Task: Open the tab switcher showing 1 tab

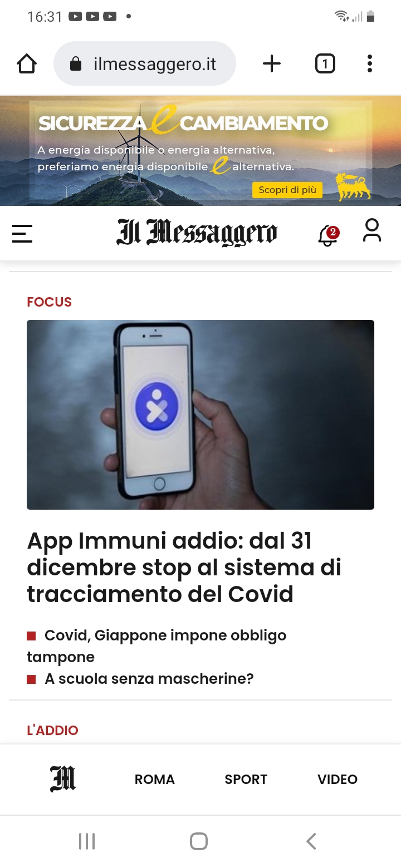Action: point(325,64)
